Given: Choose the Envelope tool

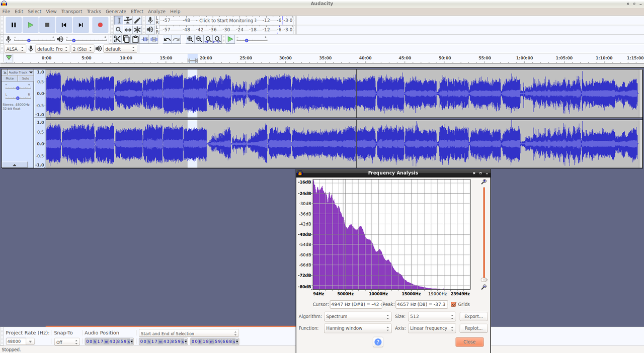Looking at the screenshot, I should click(x=128, y=20).
